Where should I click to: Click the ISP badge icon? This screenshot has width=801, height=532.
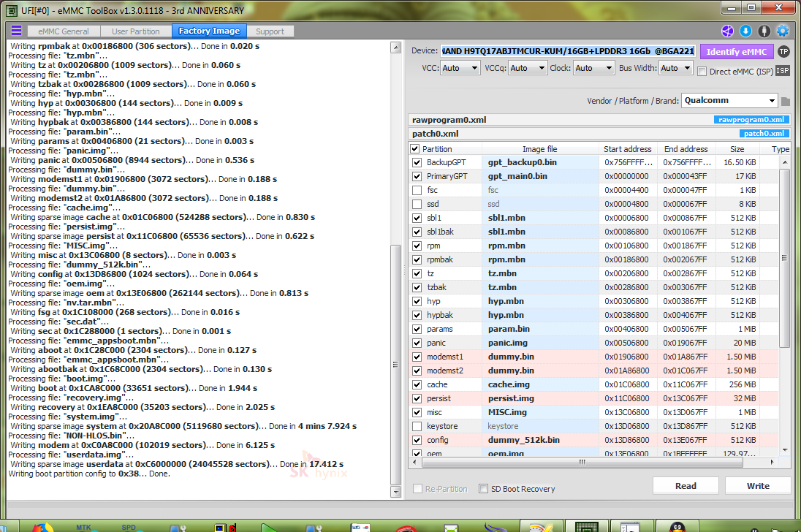[x=783, y=70]
